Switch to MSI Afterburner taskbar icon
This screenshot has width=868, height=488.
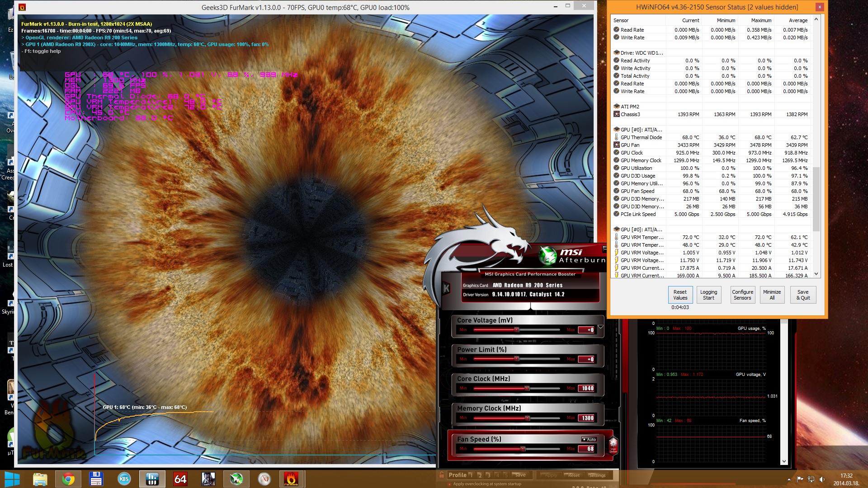236,479
